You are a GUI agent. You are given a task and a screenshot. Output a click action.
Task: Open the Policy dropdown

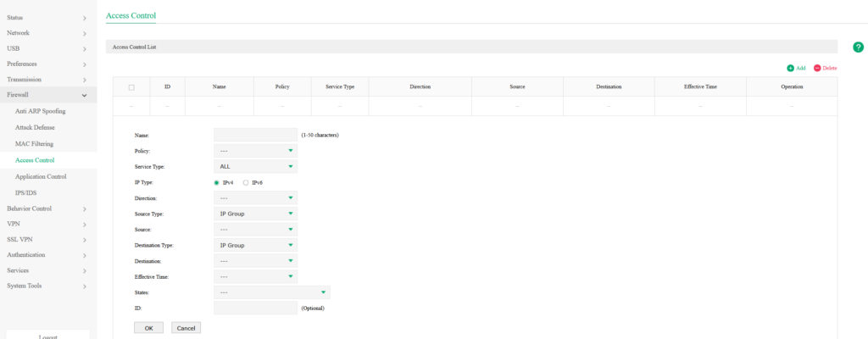point(255,151)
